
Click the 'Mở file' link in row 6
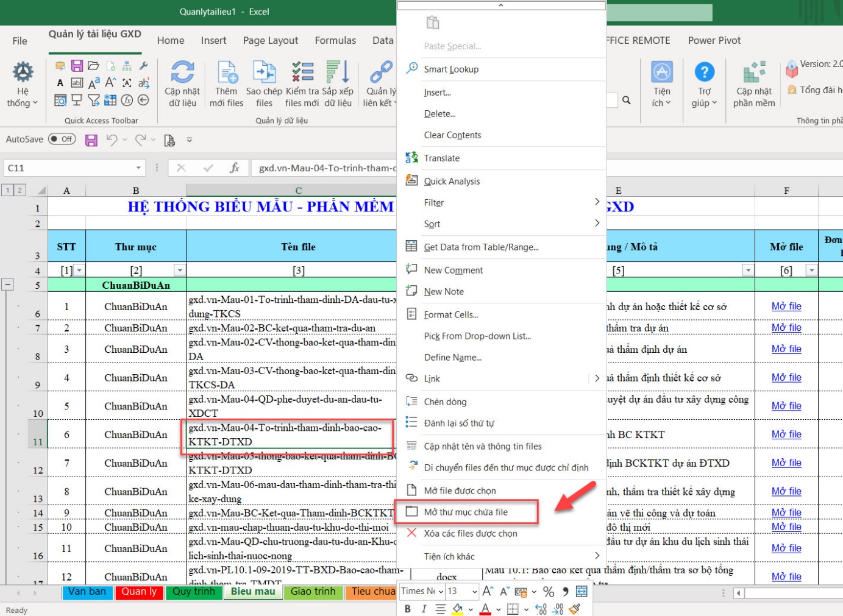pos(786,306)
